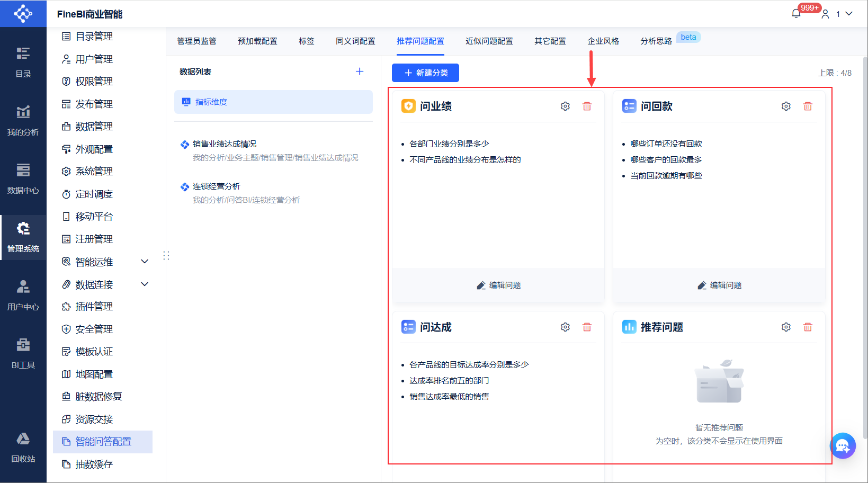The height and width of the screenshot is (483, 868).
Task: Click the 问回款 card icon
Action: 629,106
